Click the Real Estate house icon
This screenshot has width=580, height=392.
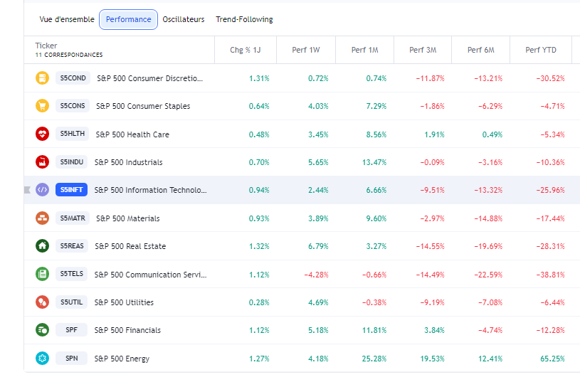tap(42, 246)
